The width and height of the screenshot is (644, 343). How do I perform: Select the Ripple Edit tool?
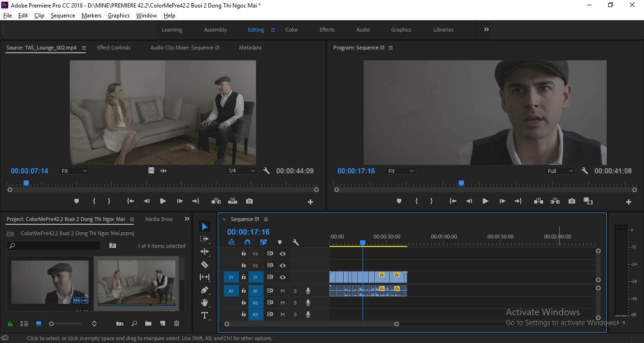(204, 252)
